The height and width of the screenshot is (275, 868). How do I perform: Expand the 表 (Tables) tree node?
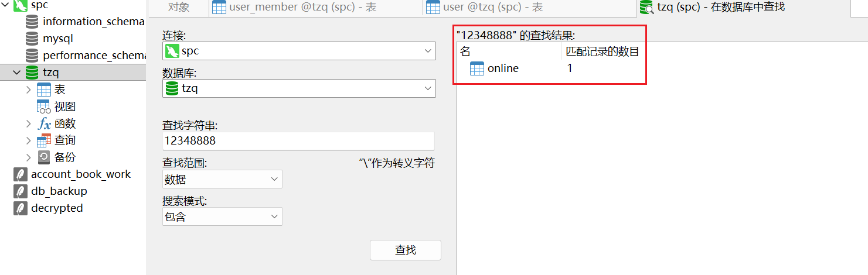[29, 90]
